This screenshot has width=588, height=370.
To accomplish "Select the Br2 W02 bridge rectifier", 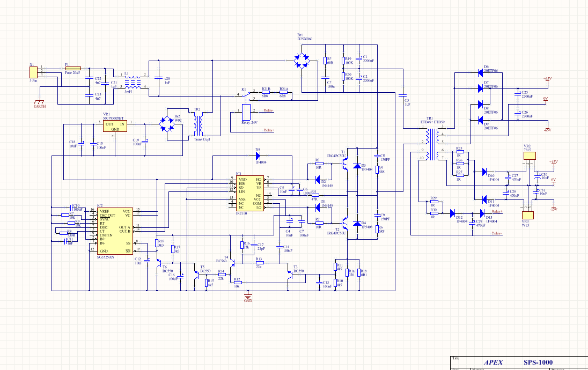I will (x=166, y=124).
